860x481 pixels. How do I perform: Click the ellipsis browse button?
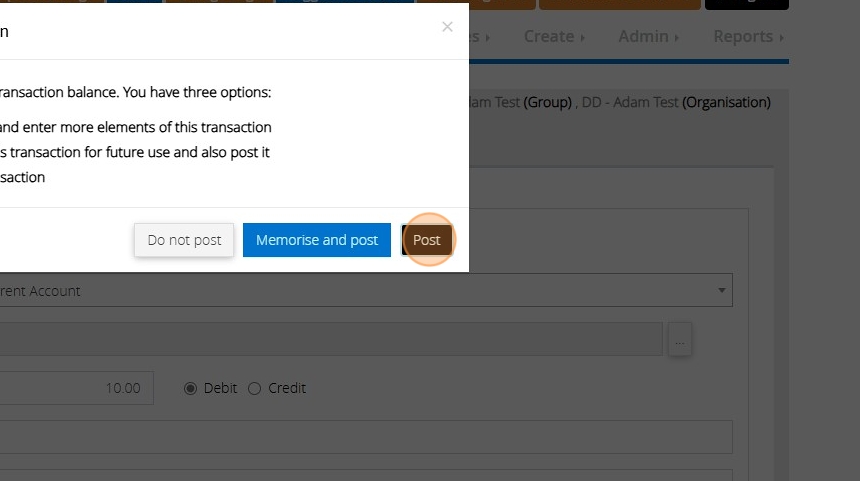(x=680, y=341)
